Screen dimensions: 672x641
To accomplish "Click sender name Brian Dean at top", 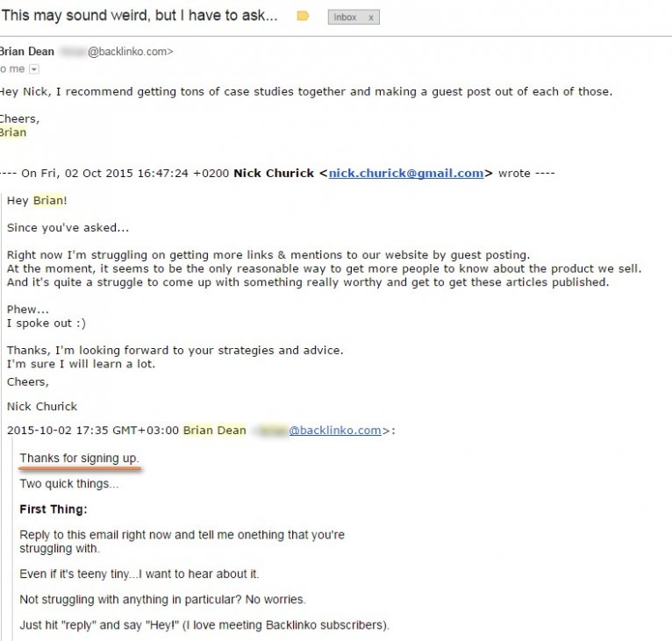I will [27, 52].
